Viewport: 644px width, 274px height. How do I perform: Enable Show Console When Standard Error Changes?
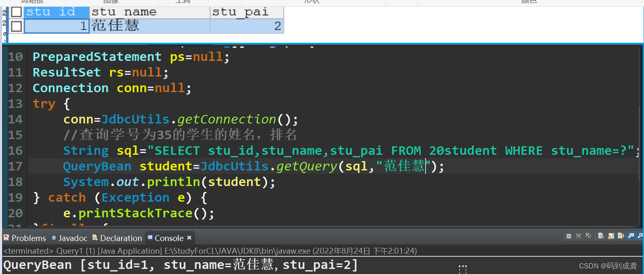640,236
